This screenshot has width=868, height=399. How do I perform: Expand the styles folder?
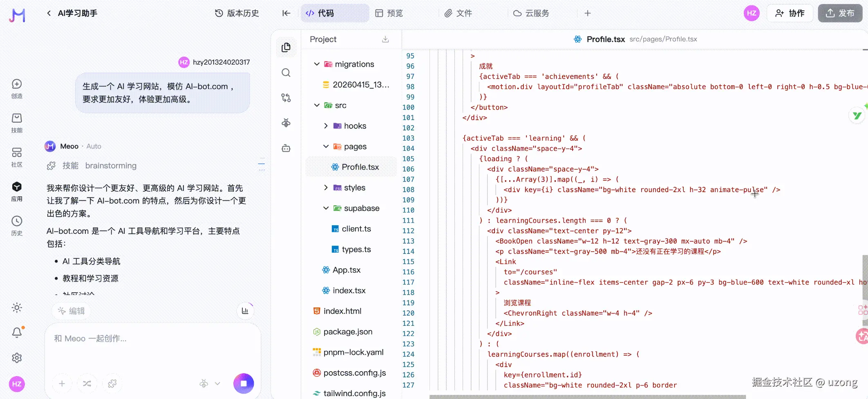[x=326, y=188]
